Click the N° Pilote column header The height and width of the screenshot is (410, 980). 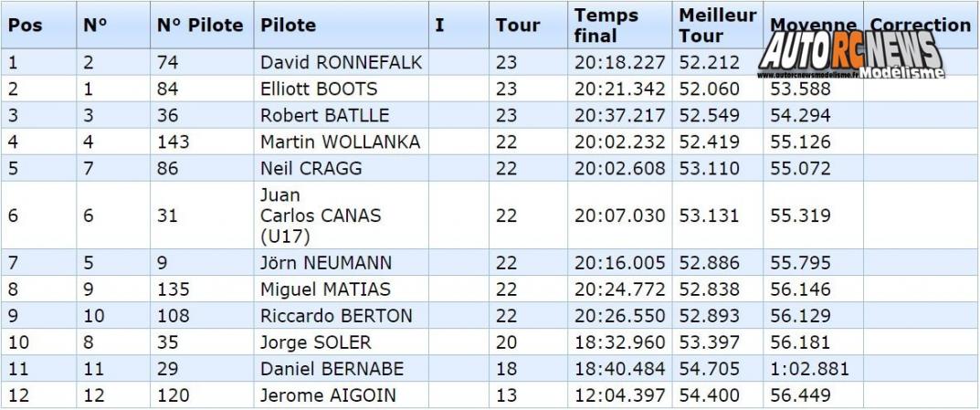coord(200,25)
